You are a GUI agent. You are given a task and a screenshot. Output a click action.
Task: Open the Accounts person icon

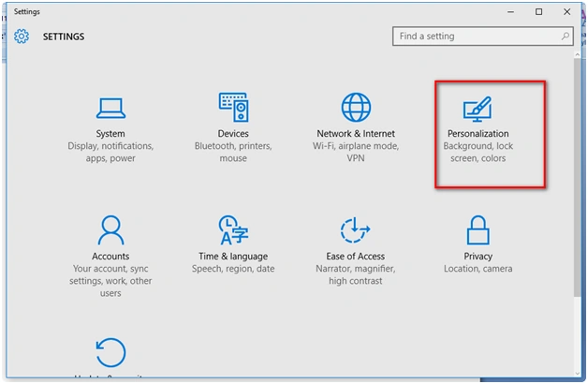[x=110, y=229]
